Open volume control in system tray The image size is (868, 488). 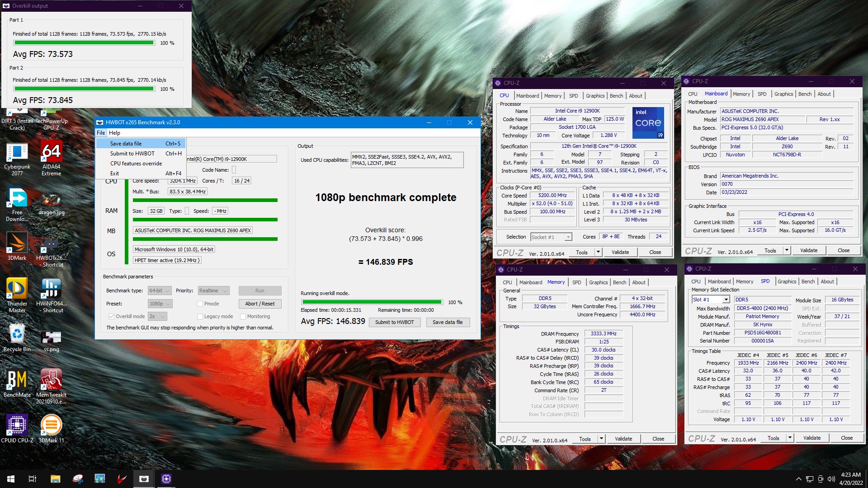tap(831, 479)
